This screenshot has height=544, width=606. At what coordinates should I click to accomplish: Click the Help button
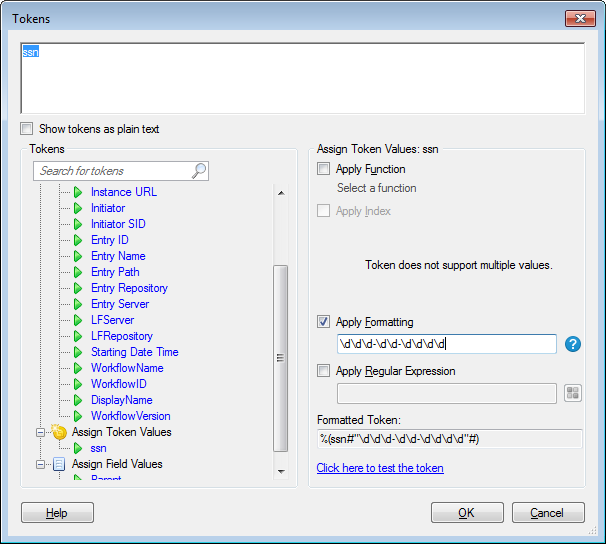coord(57,513)
